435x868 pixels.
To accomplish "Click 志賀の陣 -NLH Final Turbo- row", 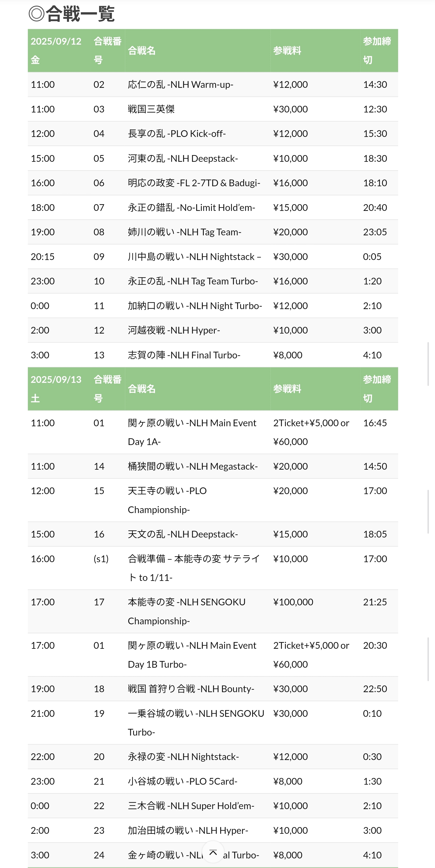I will (213, 355).
